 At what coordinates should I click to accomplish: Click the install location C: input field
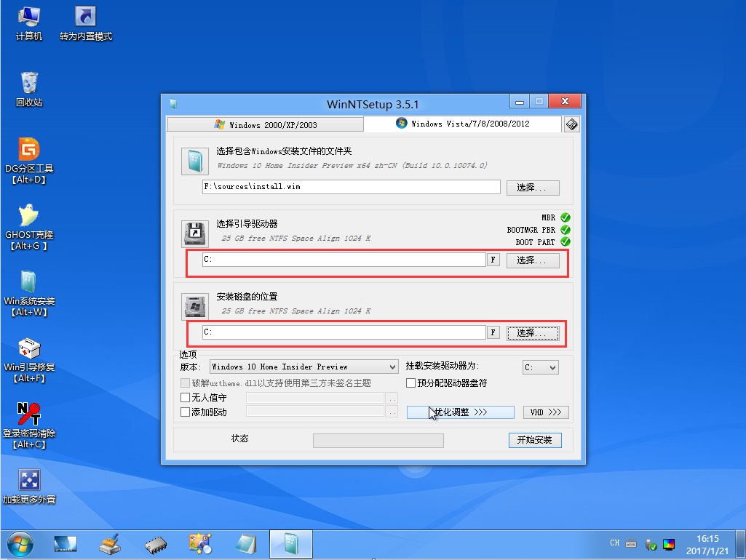[x=344, y=332]
